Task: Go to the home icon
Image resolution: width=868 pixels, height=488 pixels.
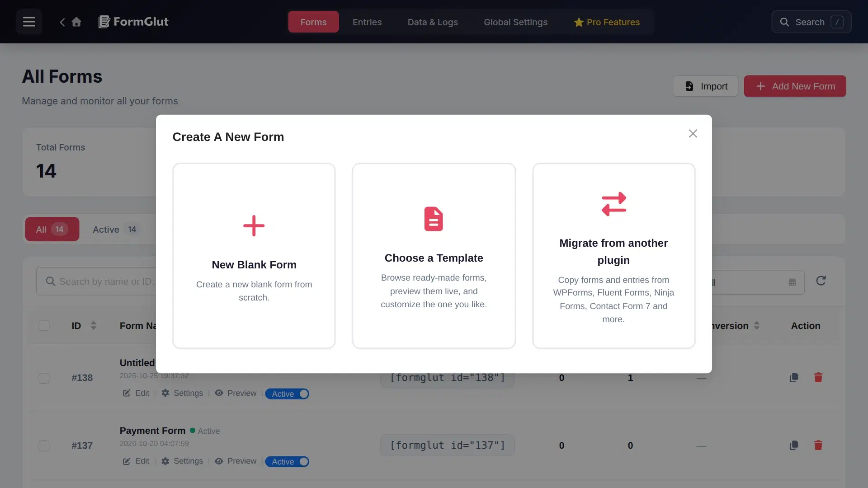Action: [x=76, y=22]
